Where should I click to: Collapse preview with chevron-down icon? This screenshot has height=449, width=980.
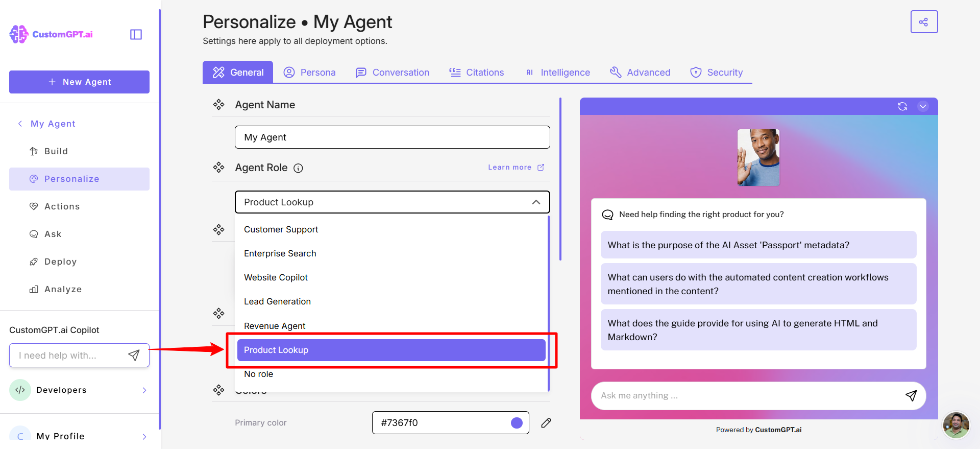923,106
